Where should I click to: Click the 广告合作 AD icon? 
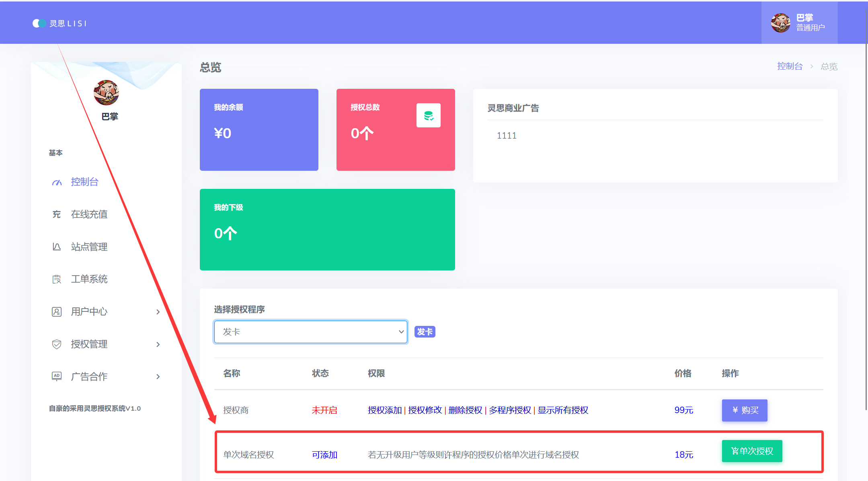(57, 377)
